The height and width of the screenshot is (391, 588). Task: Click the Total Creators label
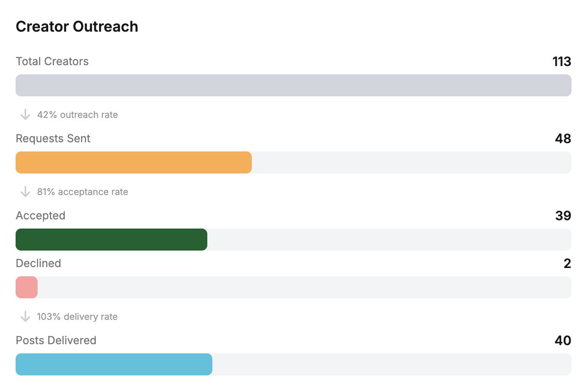pos(52,61)
